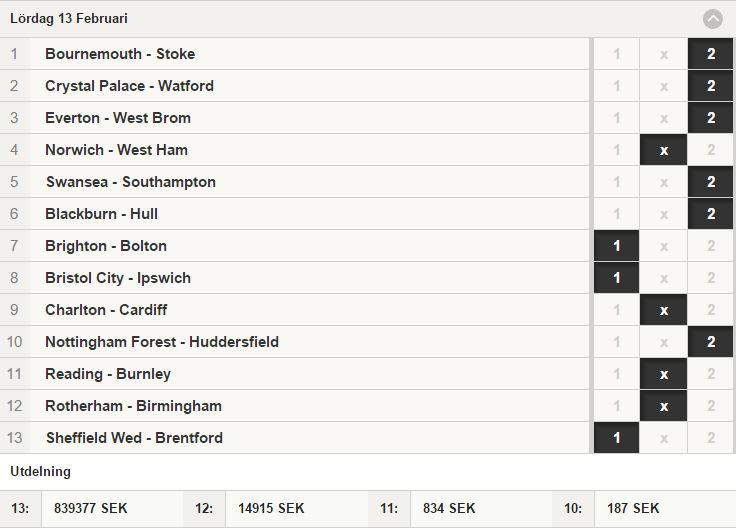Image resolution: width=739 pixels, height=532 pixels.
Task: Deselect 2 for Everton - West Brom
Action: point(710,118)
